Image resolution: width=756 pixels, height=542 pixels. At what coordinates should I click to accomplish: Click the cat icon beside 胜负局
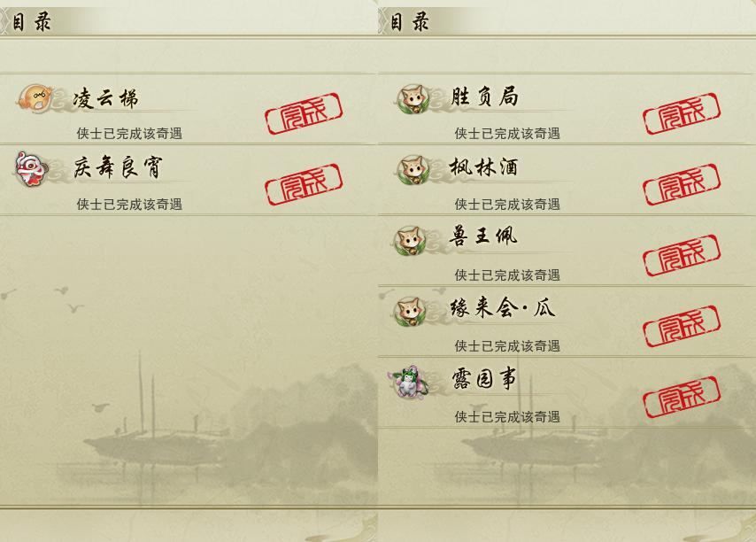pos(413,99)
